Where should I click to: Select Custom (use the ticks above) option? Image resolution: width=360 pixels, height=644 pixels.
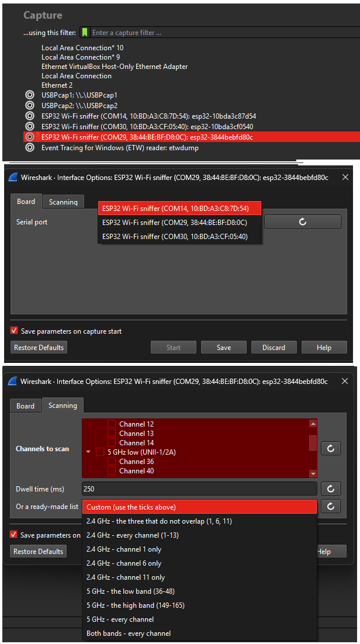click(200, 507)
